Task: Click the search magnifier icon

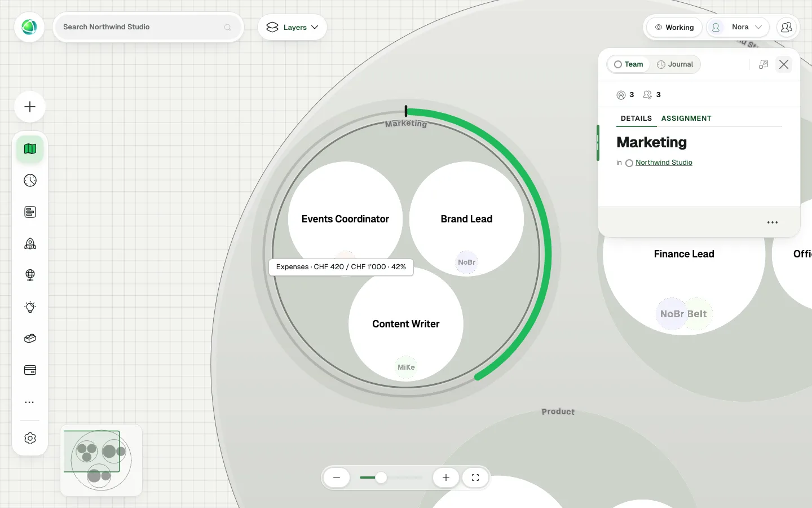Action: pyautogui.click(x=227, y=27)
